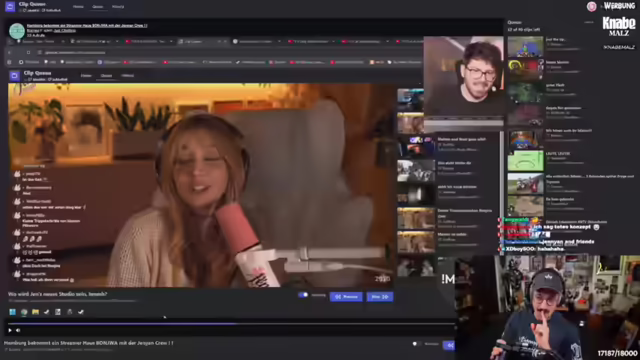Switch to Home tab in top header
Viewport: 640px width, 360px height.
tap(78, 7)
